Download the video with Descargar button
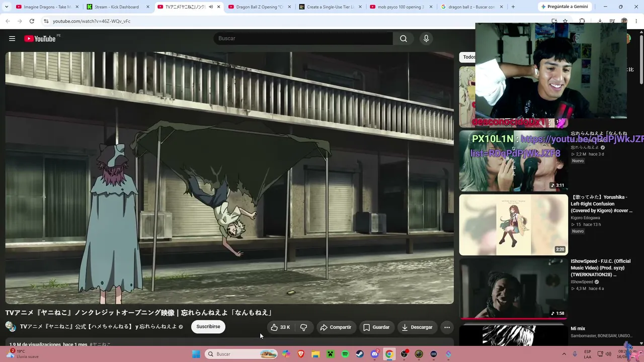Viewport: 644px width, 362px height. point(417,327)
